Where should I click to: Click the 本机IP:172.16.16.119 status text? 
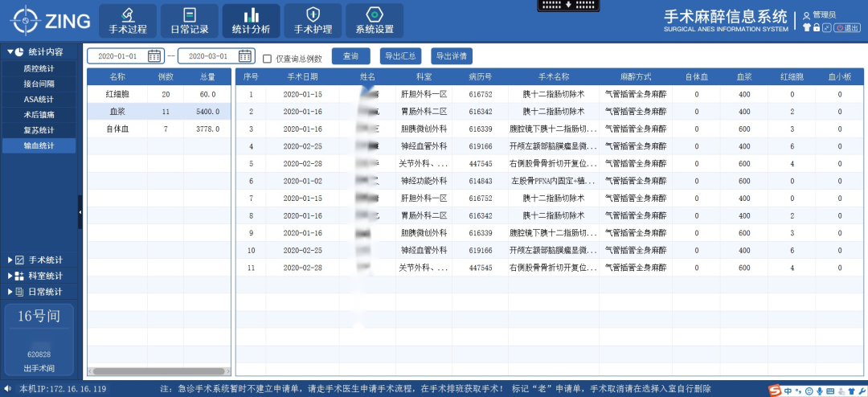pyautogui.click(x=63, y=389)
